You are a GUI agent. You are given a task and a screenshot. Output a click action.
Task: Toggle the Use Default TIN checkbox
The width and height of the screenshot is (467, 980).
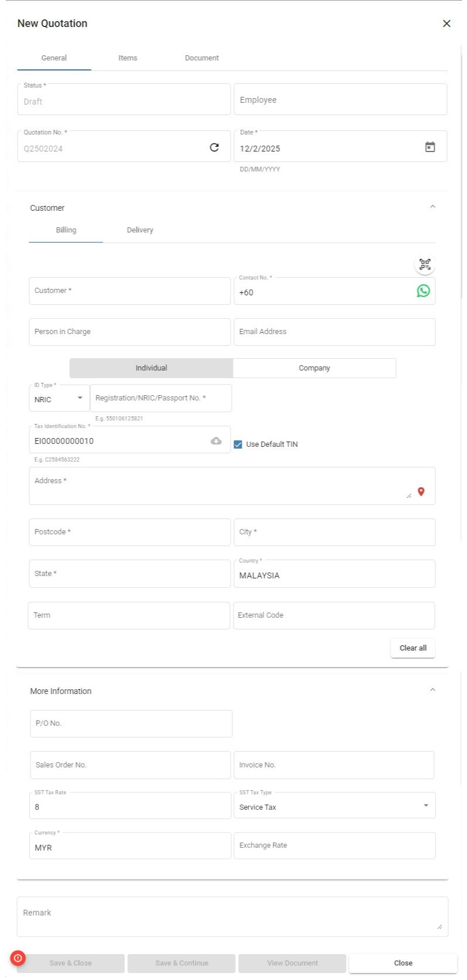[238, 444]
